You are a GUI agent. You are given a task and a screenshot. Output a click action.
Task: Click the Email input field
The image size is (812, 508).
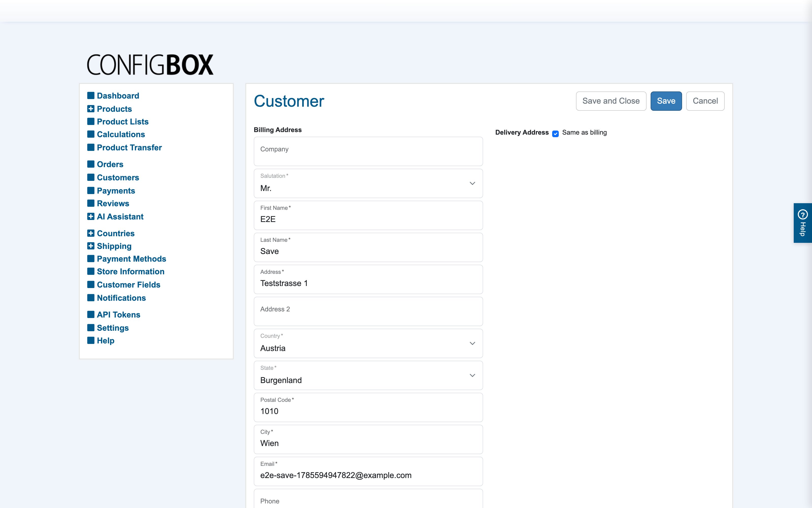coord(368,471)
